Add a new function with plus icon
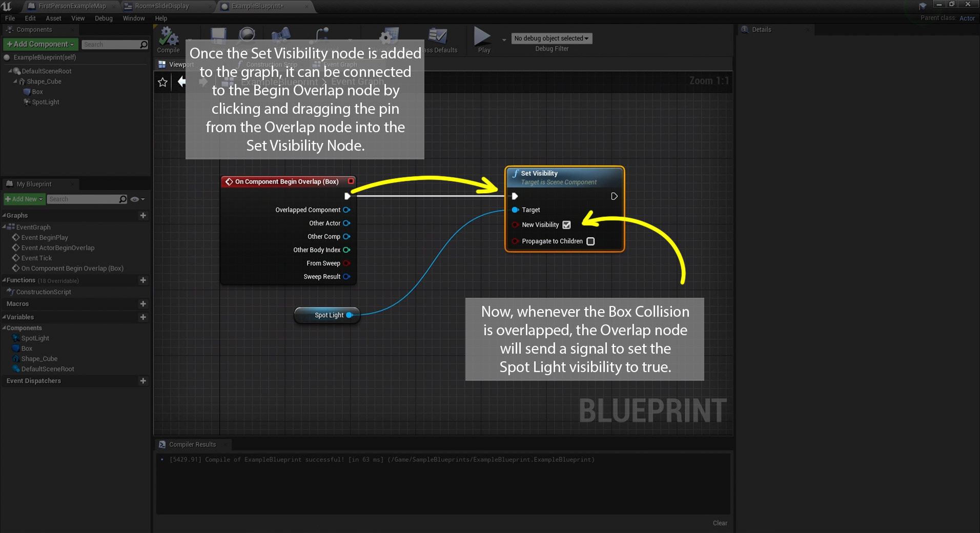Viewport: 980px width, 533px height. pos(143,280)
